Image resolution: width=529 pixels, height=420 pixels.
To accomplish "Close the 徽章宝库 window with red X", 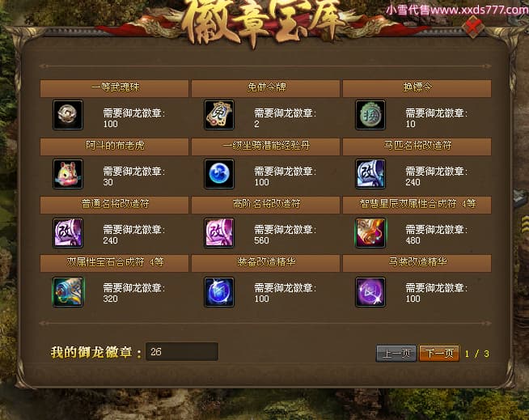I will point(474,27).
